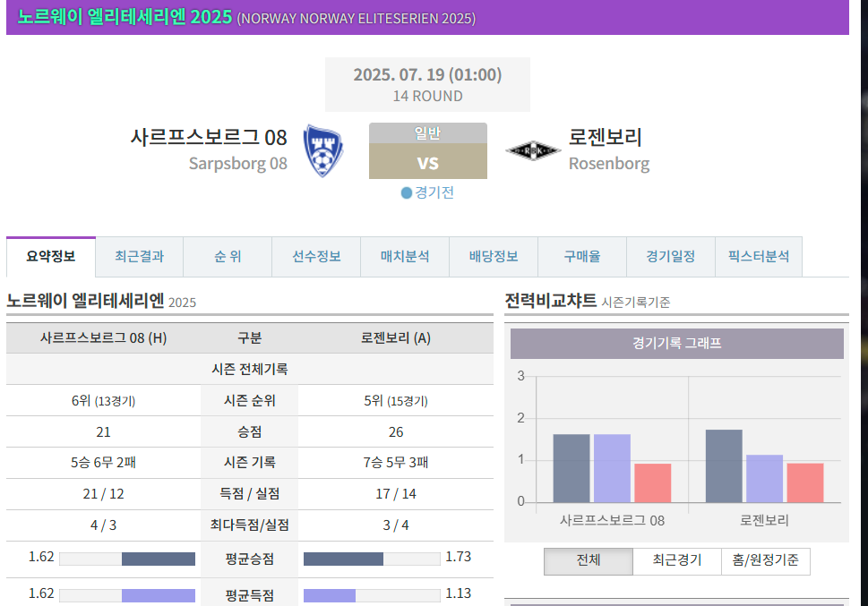868x606 pixels.
Task: Click the 사르프스보르그 08 team name heading
Action: coord(209,137)
